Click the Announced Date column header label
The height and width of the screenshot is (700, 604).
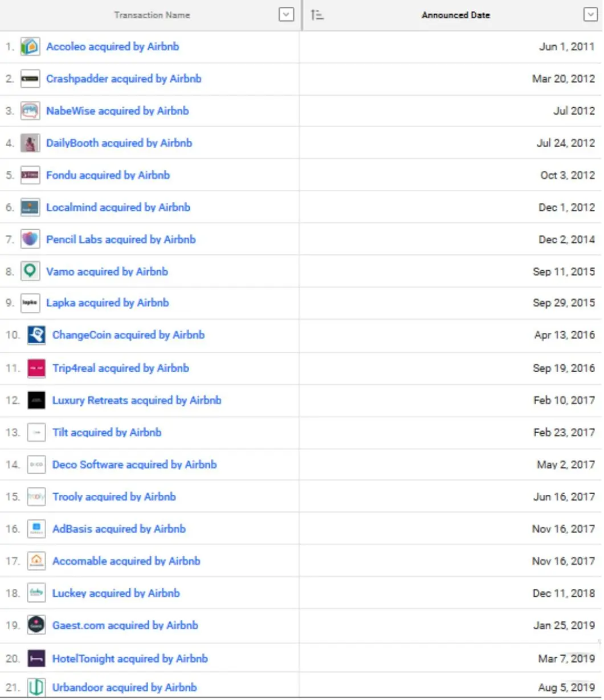(x=456, y=15)
